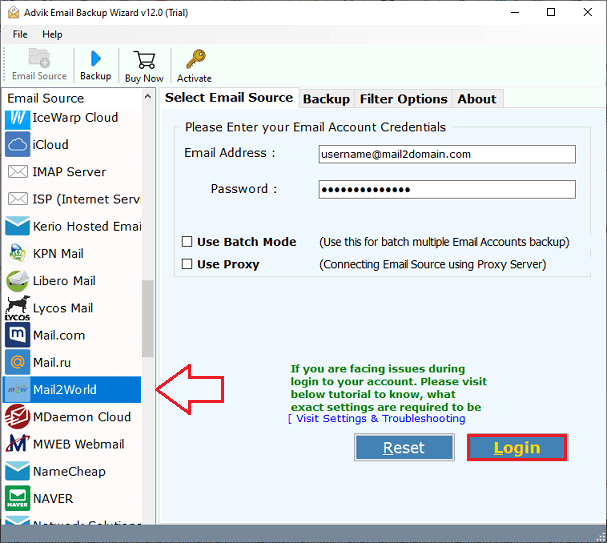607x543 pixels.
Task: Choose the Mail.com icon
Action: pos(17,335)
